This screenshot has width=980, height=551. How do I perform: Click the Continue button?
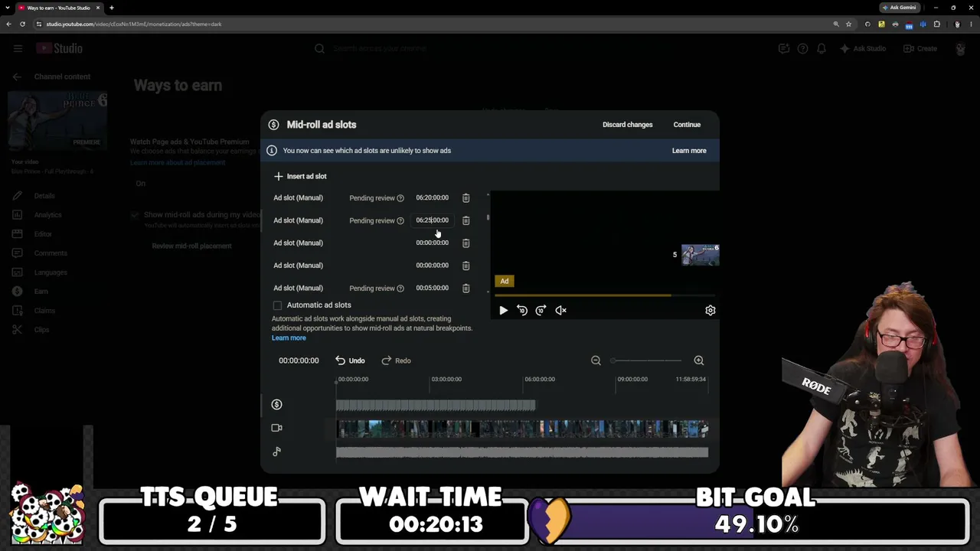point(687,125)
